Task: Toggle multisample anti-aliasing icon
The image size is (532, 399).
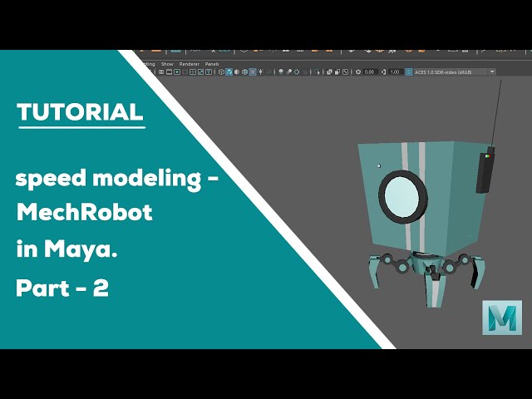Action: pos(297,72)
